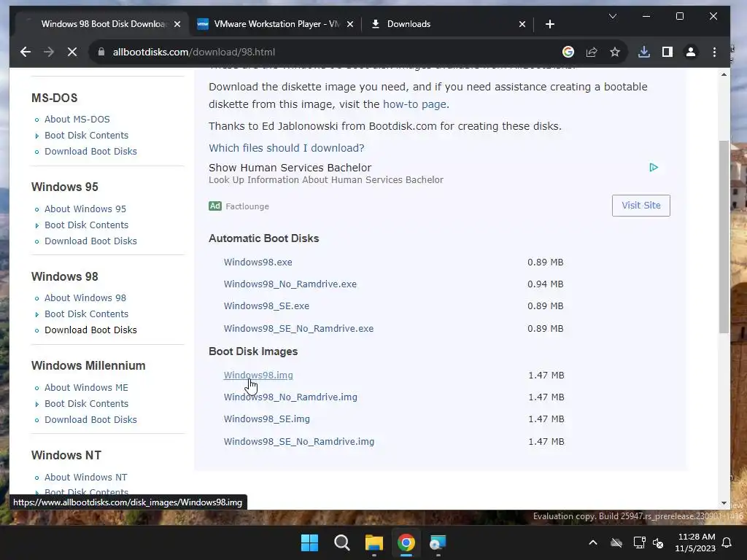Bookmark this page with star
Viewport: 747px width, 560px height.
[615, 52]
